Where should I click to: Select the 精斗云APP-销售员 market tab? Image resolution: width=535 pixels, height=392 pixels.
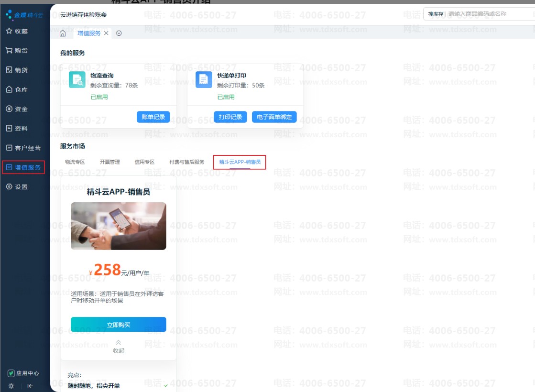240,162
